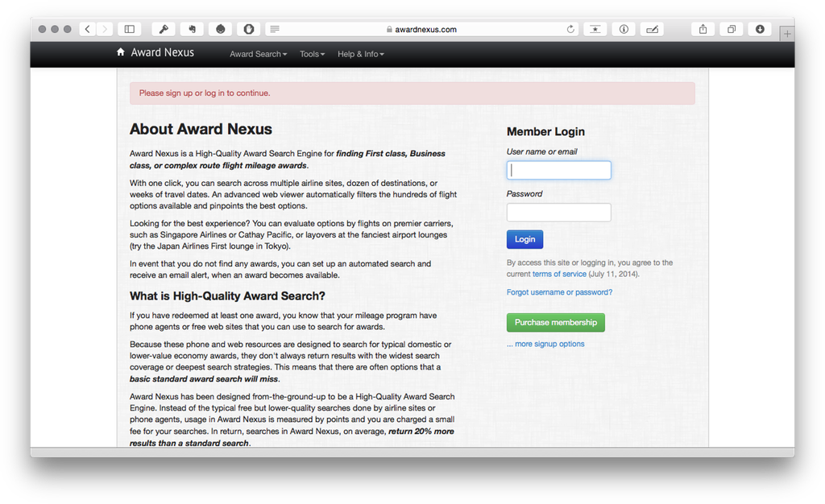Open the Safari Downloads list
Image resolution: width=825 pixels, height=504 pixels.
click(x=760, y=30)
